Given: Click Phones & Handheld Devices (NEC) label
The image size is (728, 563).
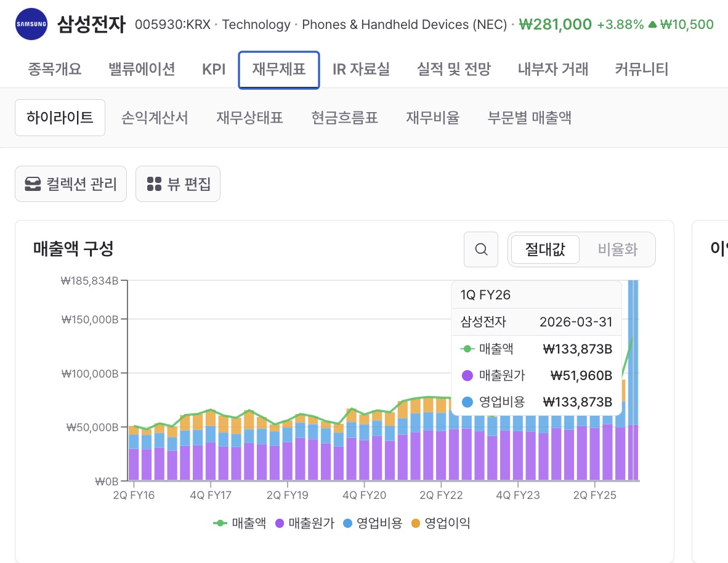Looking at the screenshot, I should [x=405, y=25].
